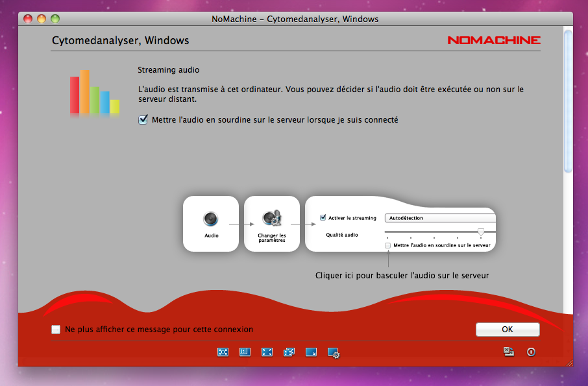Click the 'L'audio est transmise à cet ordinateur' paragraph

(331, 94)
